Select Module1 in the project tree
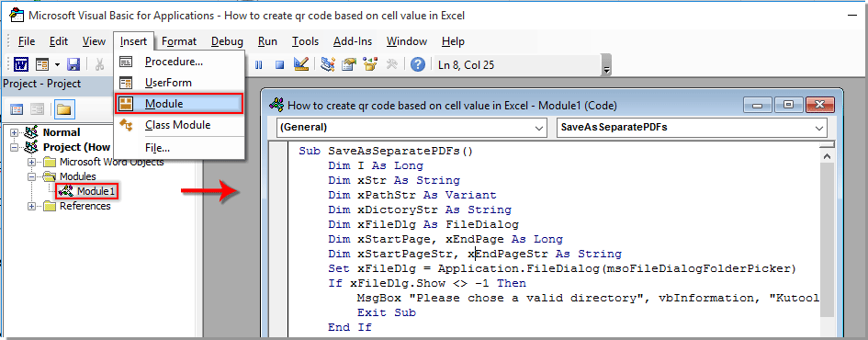Image resolution: width=868 pixels, height=340 pixels. 87,192
